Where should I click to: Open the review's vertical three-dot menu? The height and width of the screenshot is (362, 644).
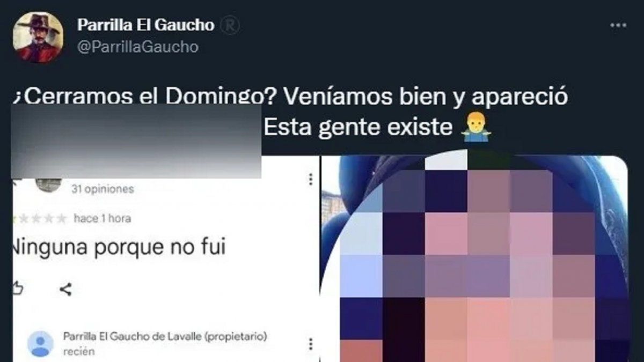(x=310, y=180)
